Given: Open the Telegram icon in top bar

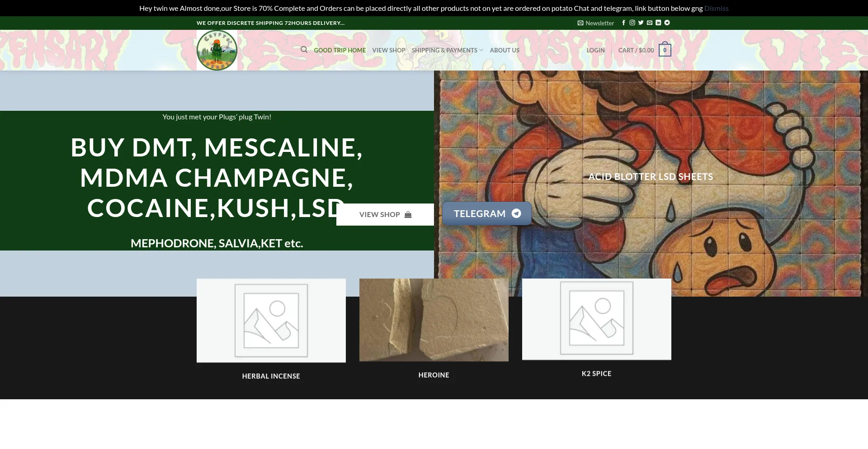Looking at the screenshot, I should [x=667, y=23].
